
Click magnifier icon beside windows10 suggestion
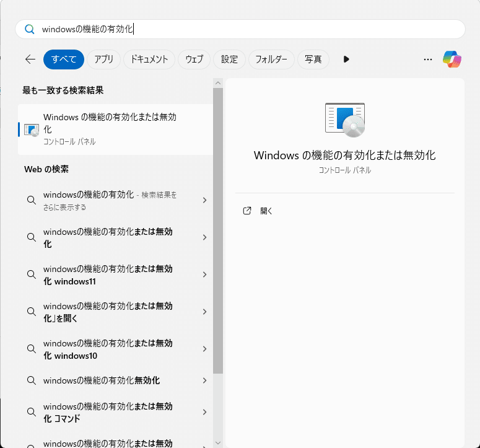point(31,349)
